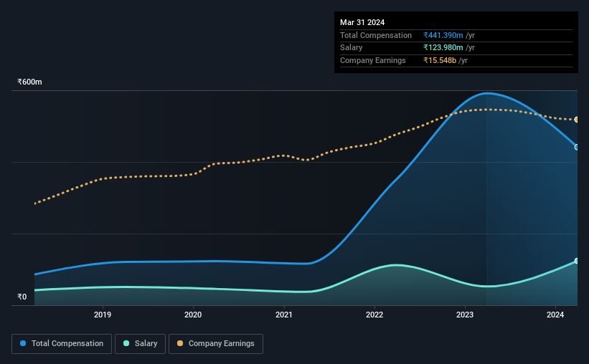589x364 pixels.
Task: Toggle the Salary legend button
Action: [x=140, y=344]
